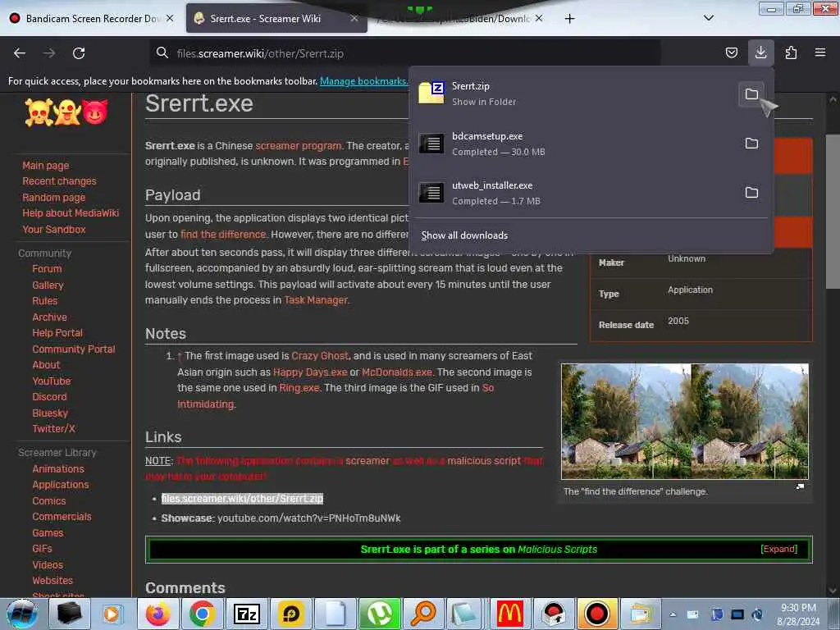Open Help about MediaWiki link

click(x=71, y=212)
